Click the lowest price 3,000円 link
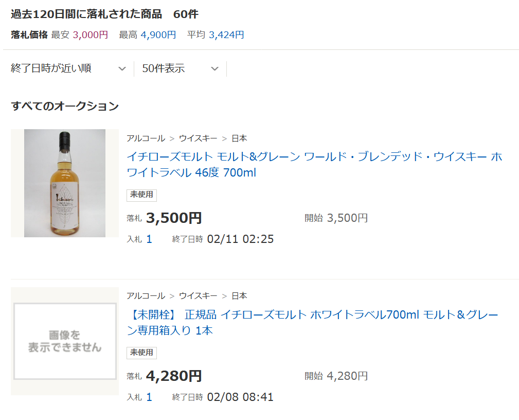The image size is (519, 420). click(91, 35)
